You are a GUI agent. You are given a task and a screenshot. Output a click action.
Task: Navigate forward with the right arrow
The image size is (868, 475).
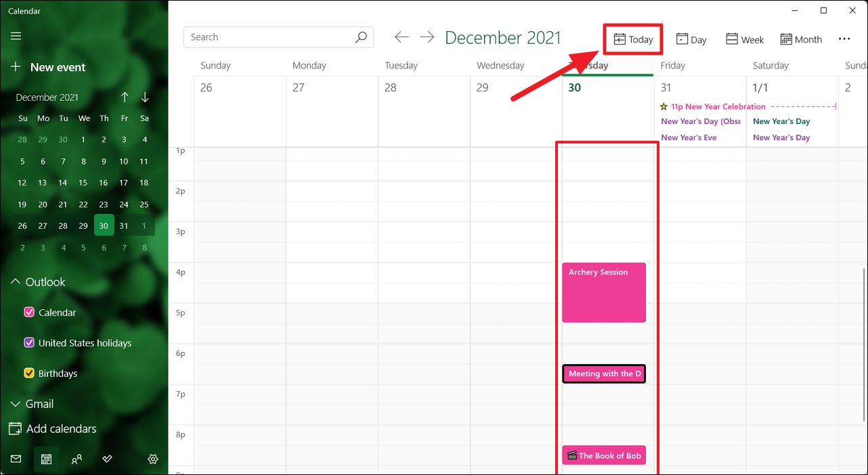427,37
